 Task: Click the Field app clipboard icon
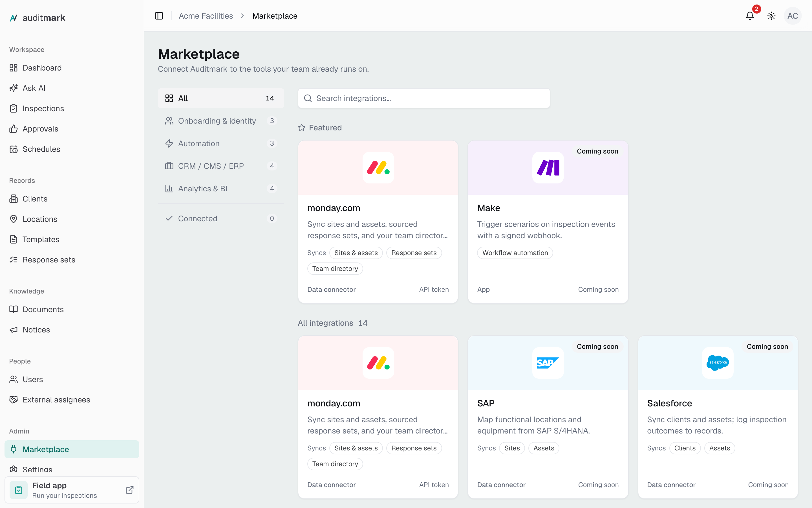[x=19, y=490]
